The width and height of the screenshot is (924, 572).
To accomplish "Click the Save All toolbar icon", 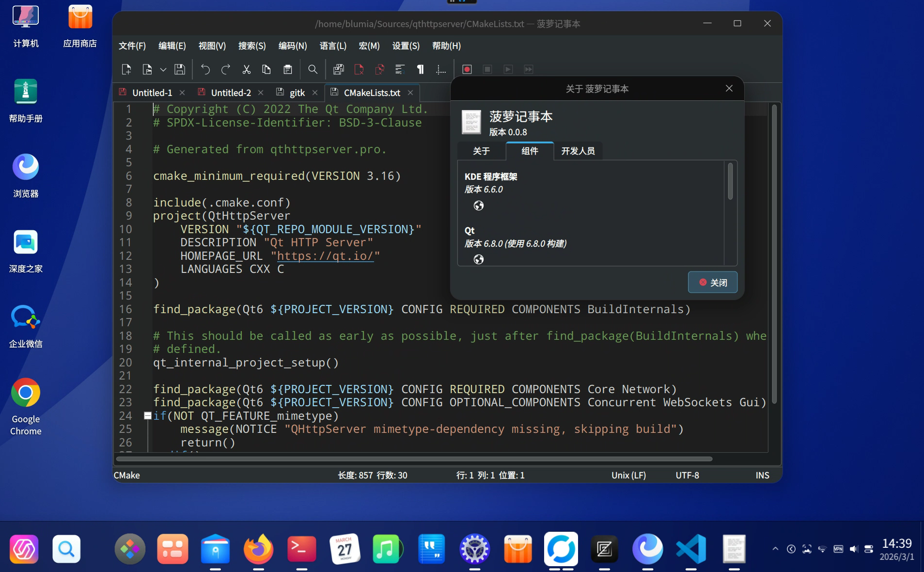I will 339,69.
